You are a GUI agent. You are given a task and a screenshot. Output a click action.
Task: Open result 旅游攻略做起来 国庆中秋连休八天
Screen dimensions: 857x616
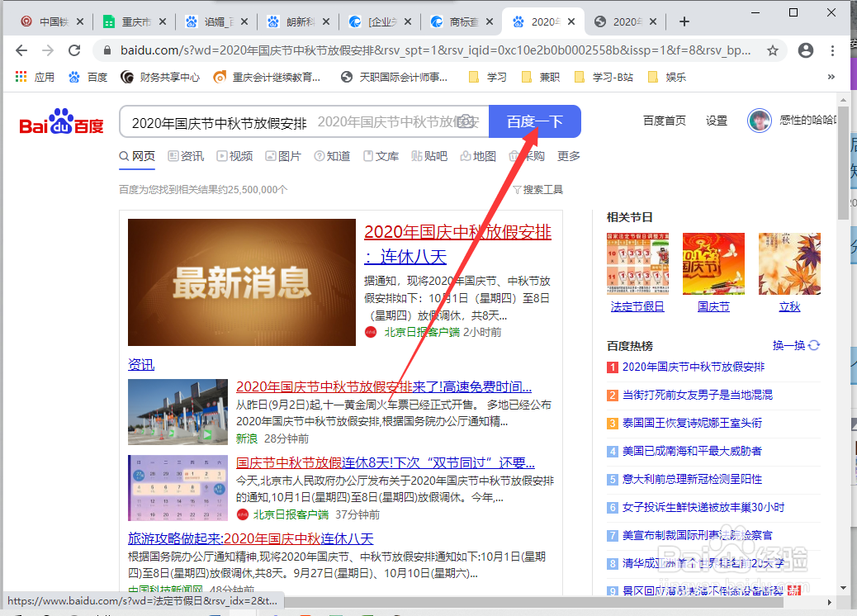250,539
